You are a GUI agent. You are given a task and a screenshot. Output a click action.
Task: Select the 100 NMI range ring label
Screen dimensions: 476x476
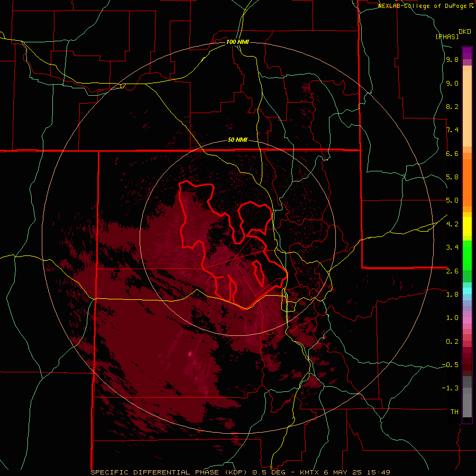pyautogui.click(x=237, y=42)
